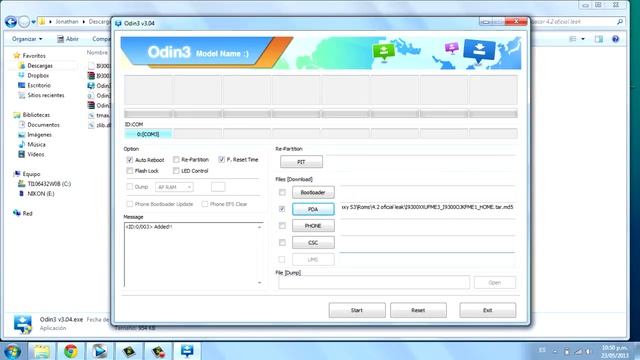This screenshot has width=640, height=360.
Task: Select Favoritos in Explorer sidebar
Action: pyautogui.click(x=34, y=56)
